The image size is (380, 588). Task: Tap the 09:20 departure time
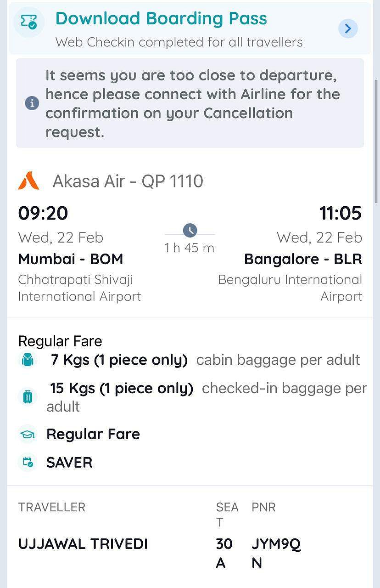43,213
